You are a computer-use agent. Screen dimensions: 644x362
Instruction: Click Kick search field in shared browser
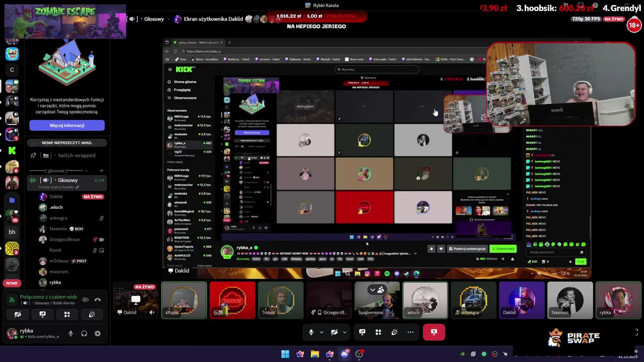tap(377, 69)
